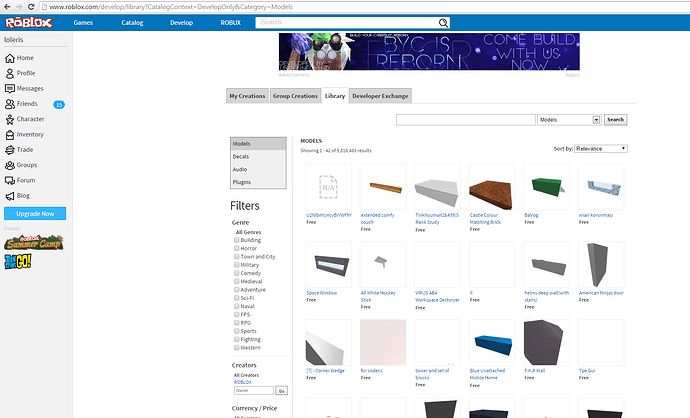Toggle the Sci-Fi genre checkbox
The image size is (690, 418).
coord(237,298)
